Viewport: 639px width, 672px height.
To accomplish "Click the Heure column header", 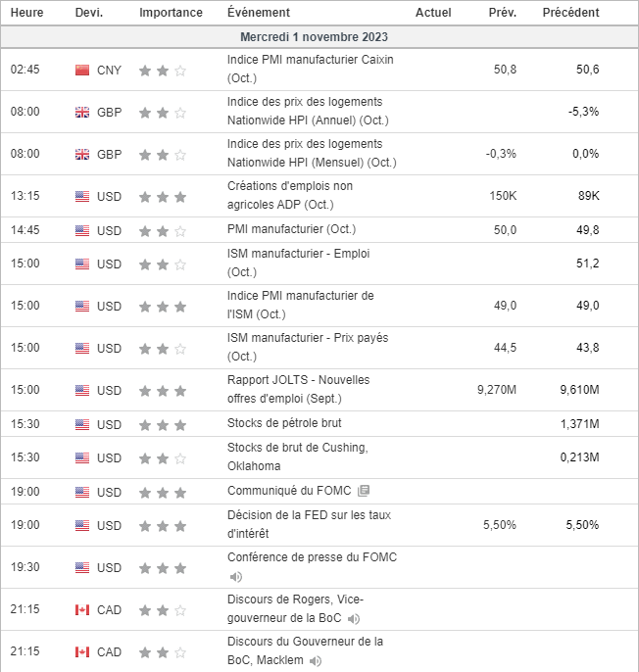I will [26, 13].
